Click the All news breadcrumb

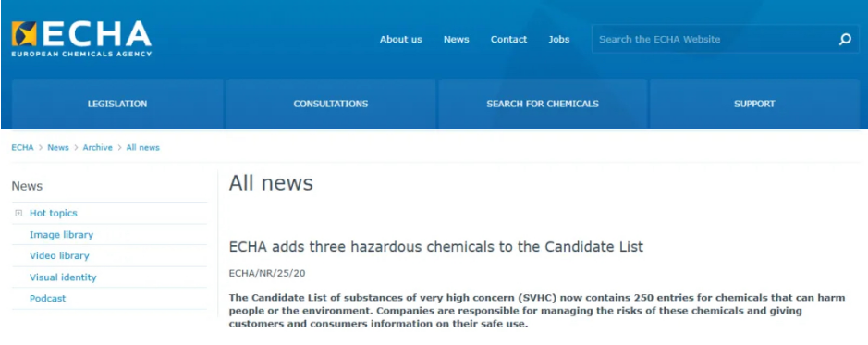pos(143,147)
